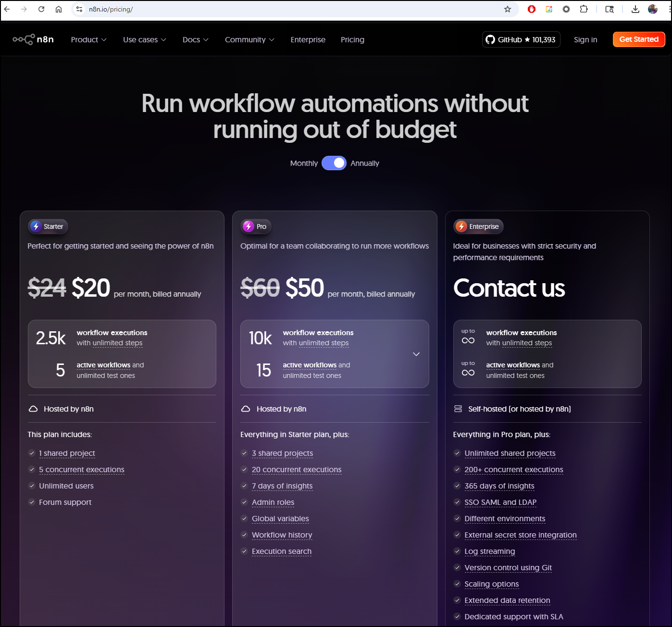Viewport: 672px width, 627px height.
Task: Expand the Community menu
Action: [x=249, y=40]
